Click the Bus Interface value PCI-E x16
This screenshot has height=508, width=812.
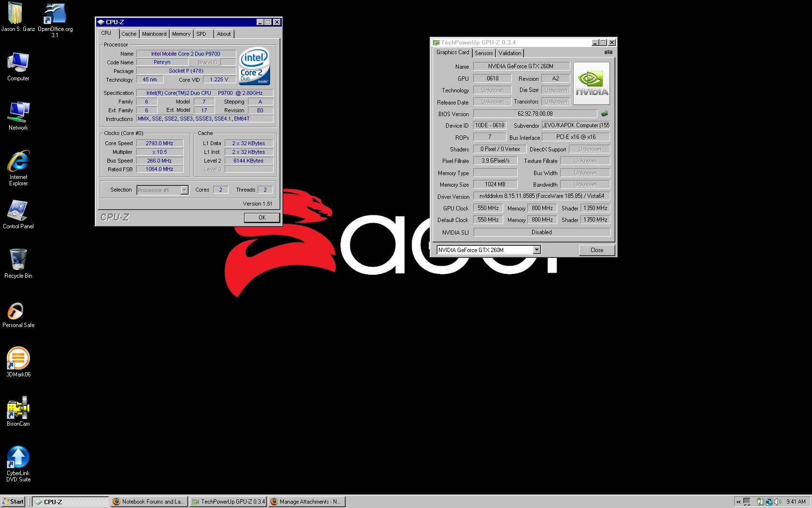coord(576,137)
